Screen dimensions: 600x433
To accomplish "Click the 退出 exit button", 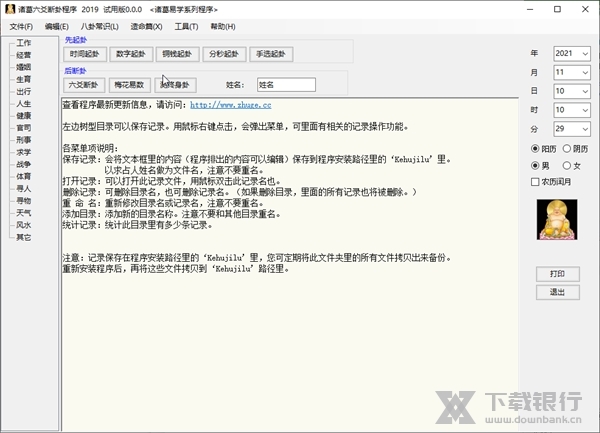I will tap(558, 292).
